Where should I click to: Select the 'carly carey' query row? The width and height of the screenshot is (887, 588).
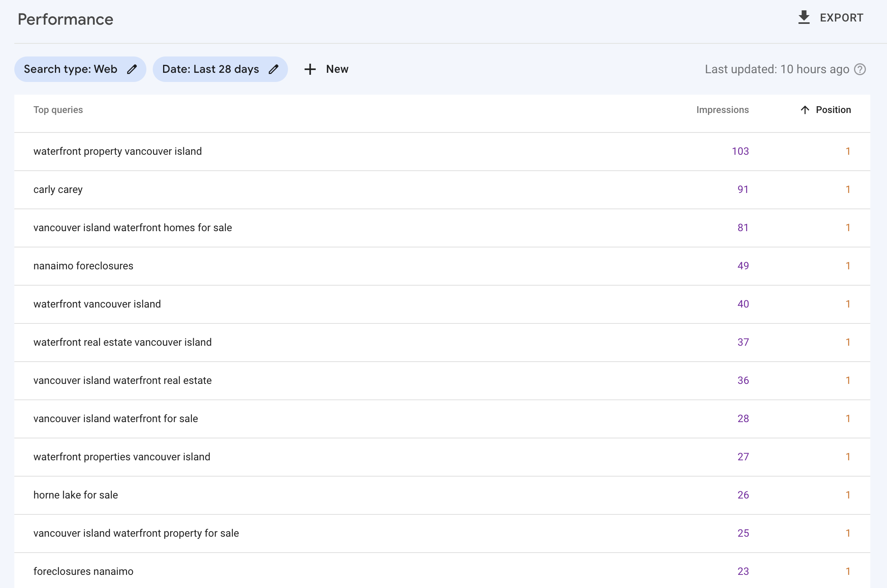coord(58,189)
